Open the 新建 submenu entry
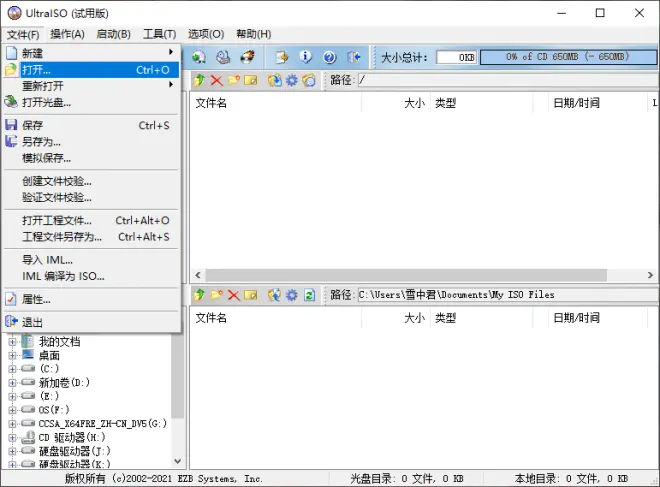The height and width of the screenshot is (487, 660). [x=91, y=53]
